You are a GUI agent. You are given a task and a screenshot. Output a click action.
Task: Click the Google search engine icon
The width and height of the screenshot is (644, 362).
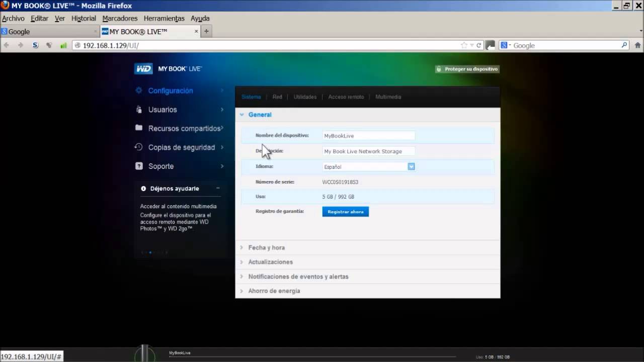point(505,45)
